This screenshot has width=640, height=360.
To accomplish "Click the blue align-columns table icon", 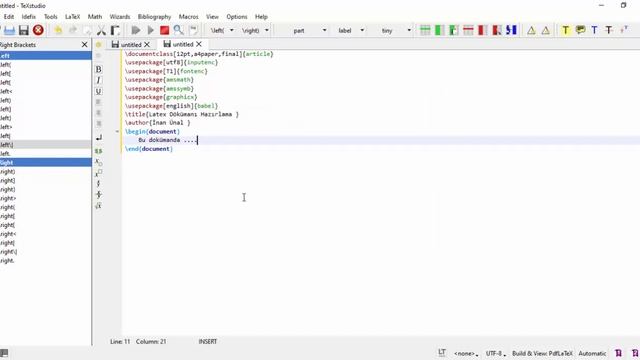I will coord(511,30).
